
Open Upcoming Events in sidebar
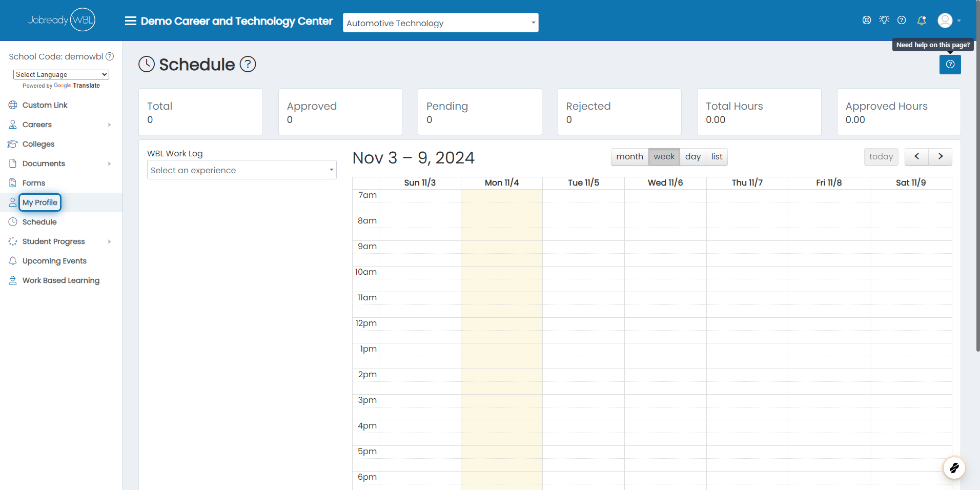point(54,261)
